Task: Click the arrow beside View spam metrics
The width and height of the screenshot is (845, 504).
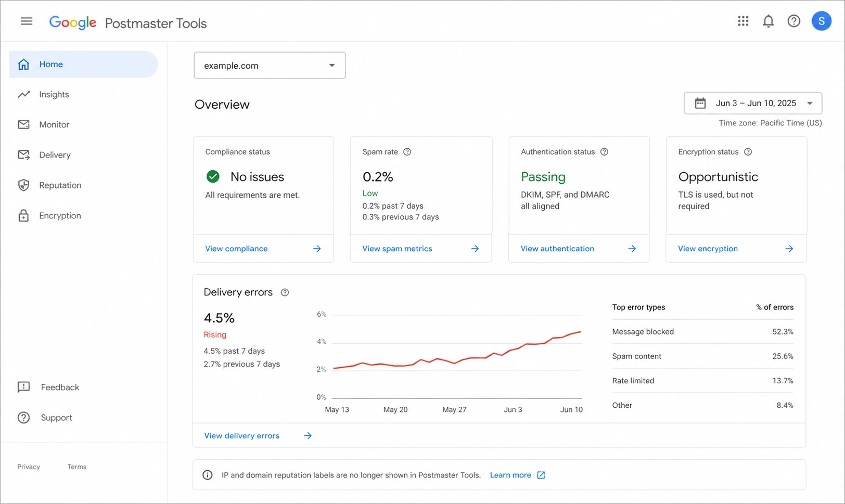Action: [x=475, y=249]
